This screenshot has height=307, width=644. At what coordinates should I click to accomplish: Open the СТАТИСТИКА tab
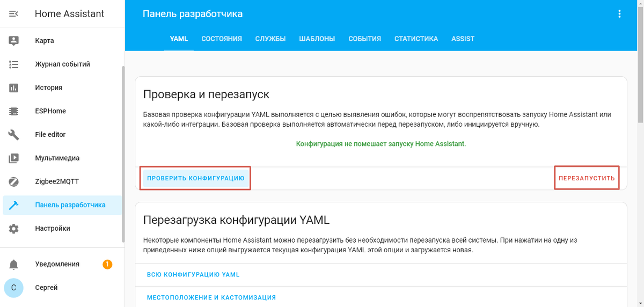click(x=416, y=39)
